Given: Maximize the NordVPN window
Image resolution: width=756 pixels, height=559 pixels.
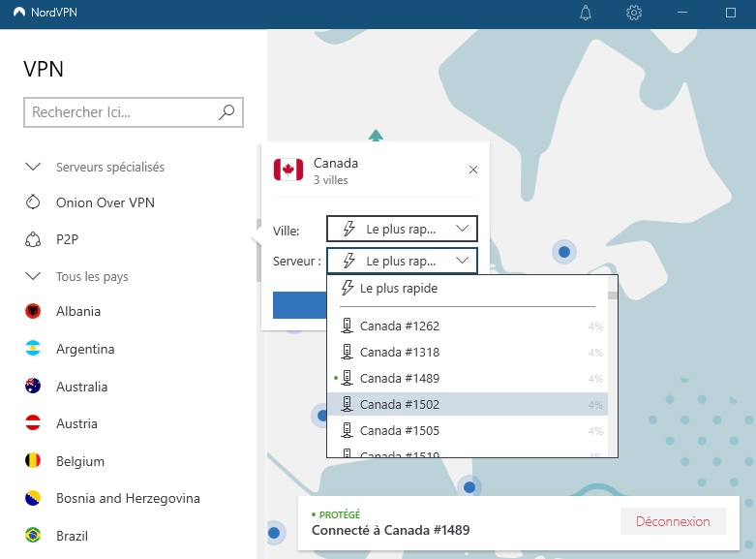Looking at the screenshot, I should pyautogui.click(x=731, y=13).
